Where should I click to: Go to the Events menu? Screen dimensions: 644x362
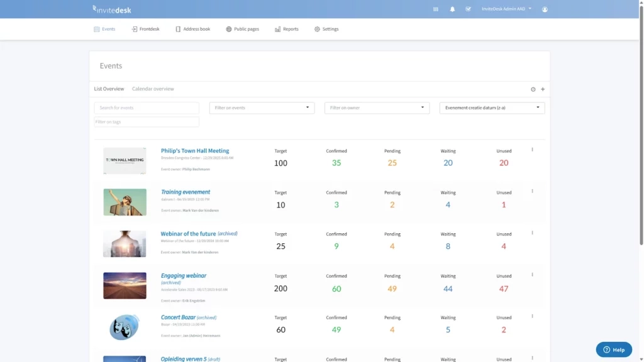(104, 29)
